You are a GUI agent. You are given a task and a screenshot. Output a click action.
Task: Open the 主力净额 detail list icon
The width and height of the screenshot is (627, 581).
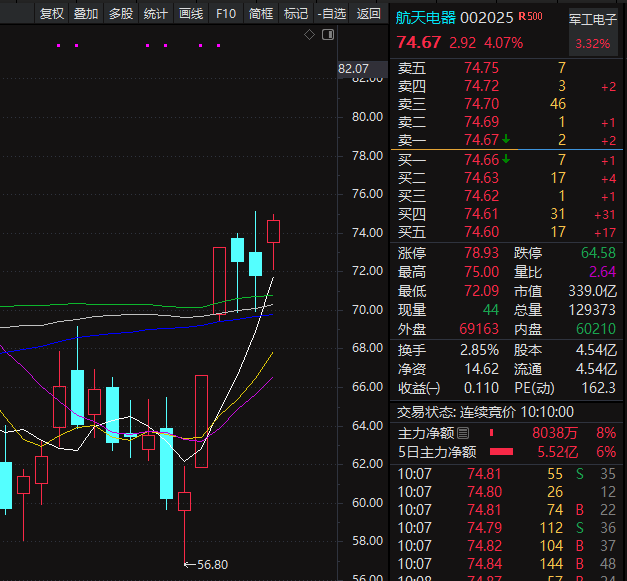pos(463,433)
